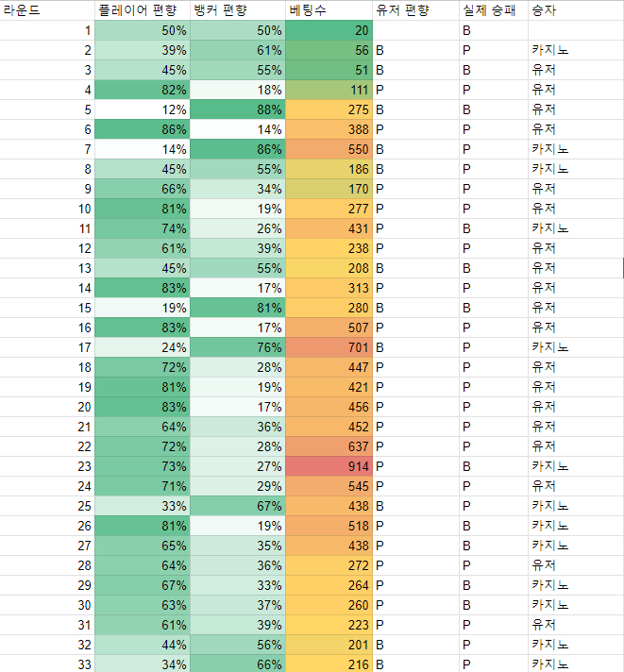Click the betting count cell showing 701
The height and width of the screenshot is (672, 624).
coord(329,347)
